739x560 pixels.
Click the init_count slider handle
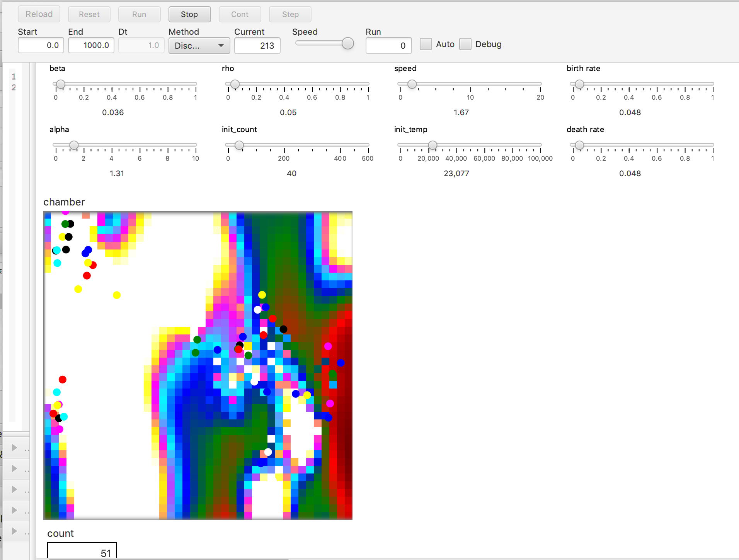239,145
